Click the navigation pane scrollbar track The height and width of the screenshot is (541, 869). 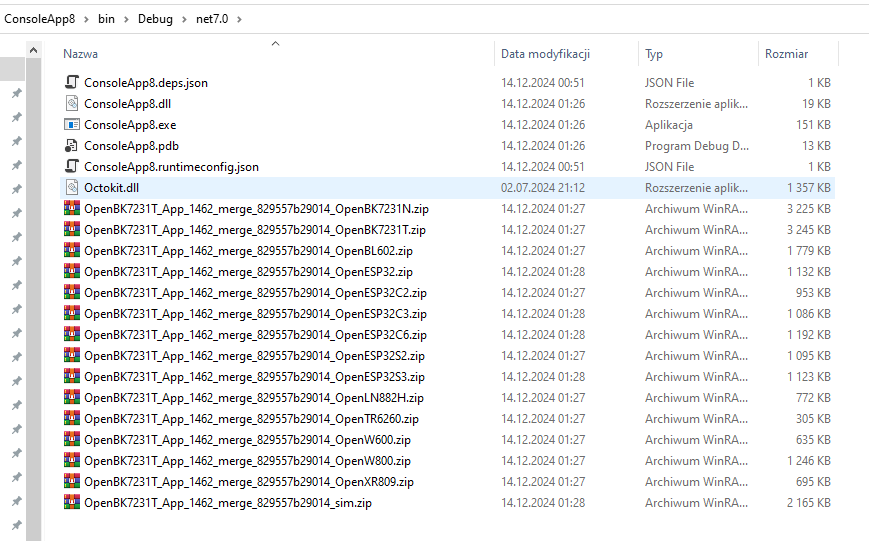click(x=33, y=299)
